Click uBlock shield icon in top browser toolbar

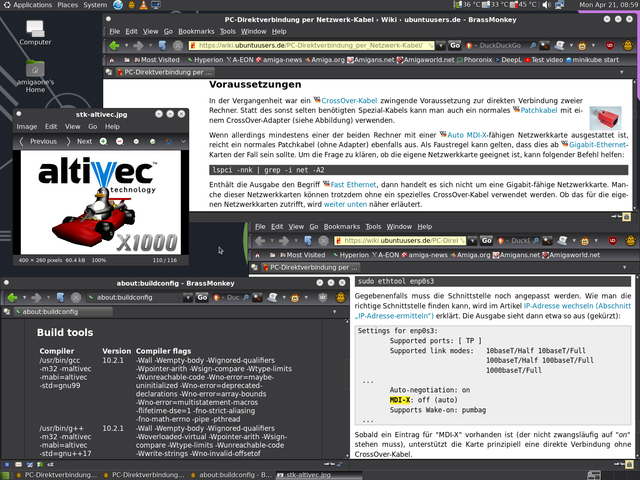(x=610, y=45)
